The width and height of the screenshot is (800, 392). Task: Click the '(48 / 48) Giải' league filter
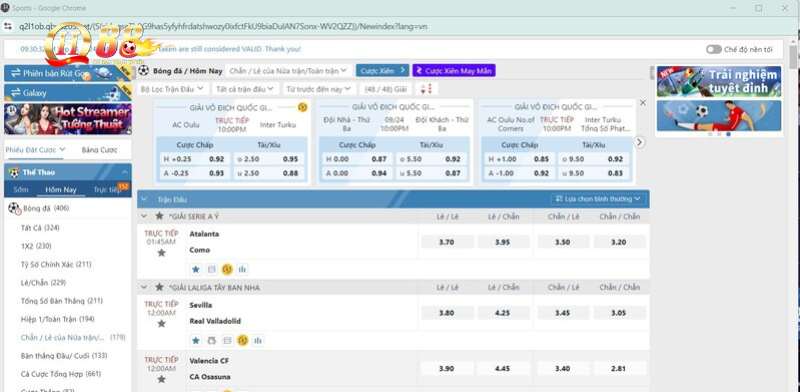point(386,89)
